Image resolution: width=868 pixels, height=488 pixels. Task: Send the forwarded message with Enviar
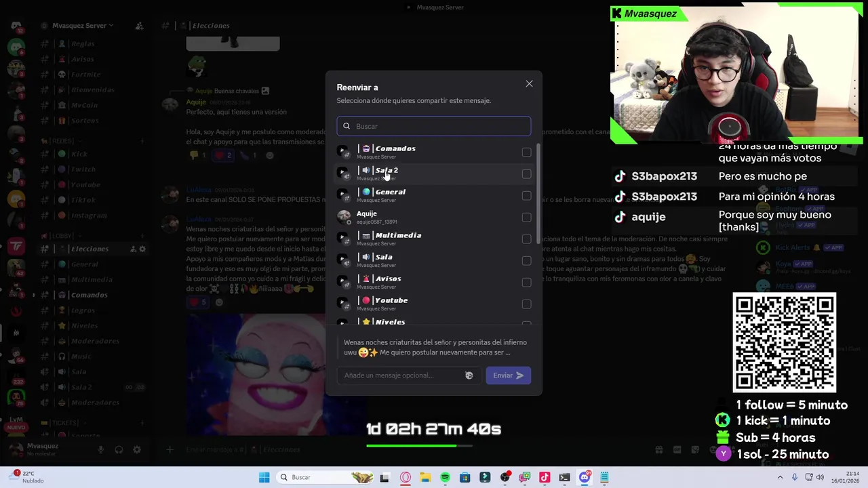coord(508,375)
